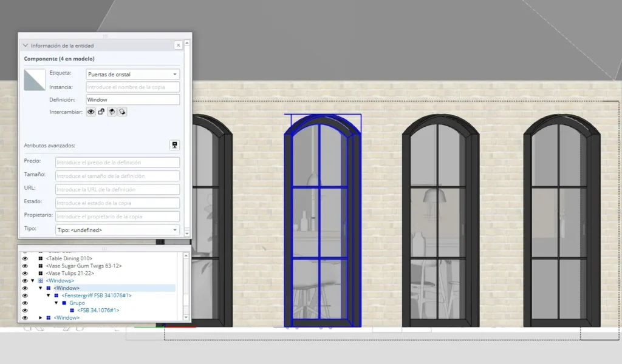Focus the Tamaño input field
The image size is (622, 364).
click(117, 176)
